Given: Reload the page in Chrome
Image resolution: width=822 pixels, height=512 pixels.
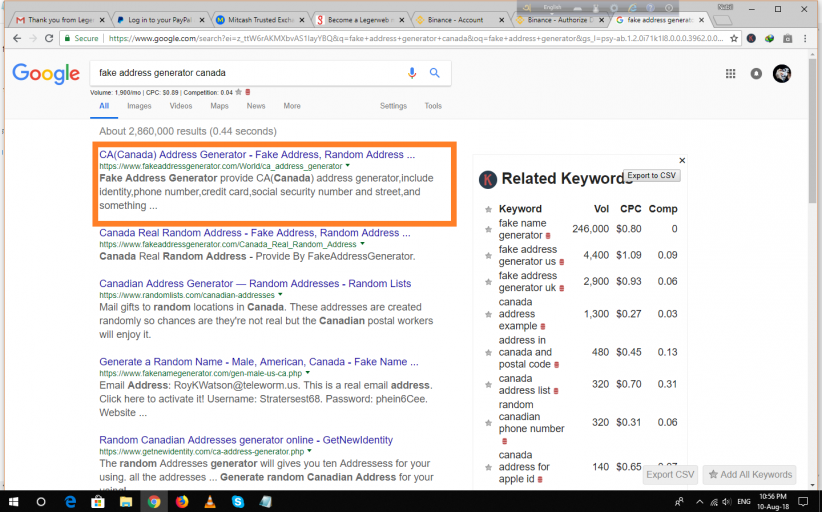Looking at the screenshot, I should click(x=47, y=38).
